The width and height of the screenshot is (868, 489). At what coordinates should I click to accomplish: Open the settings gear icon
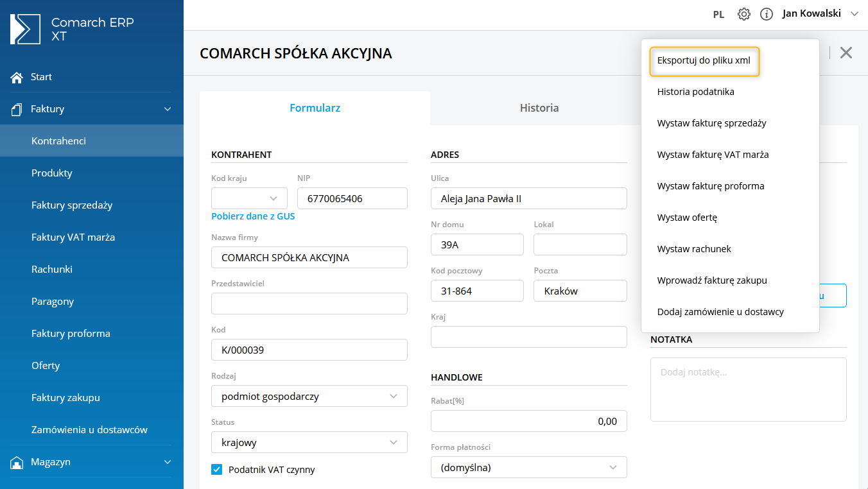tap(743, 14)
